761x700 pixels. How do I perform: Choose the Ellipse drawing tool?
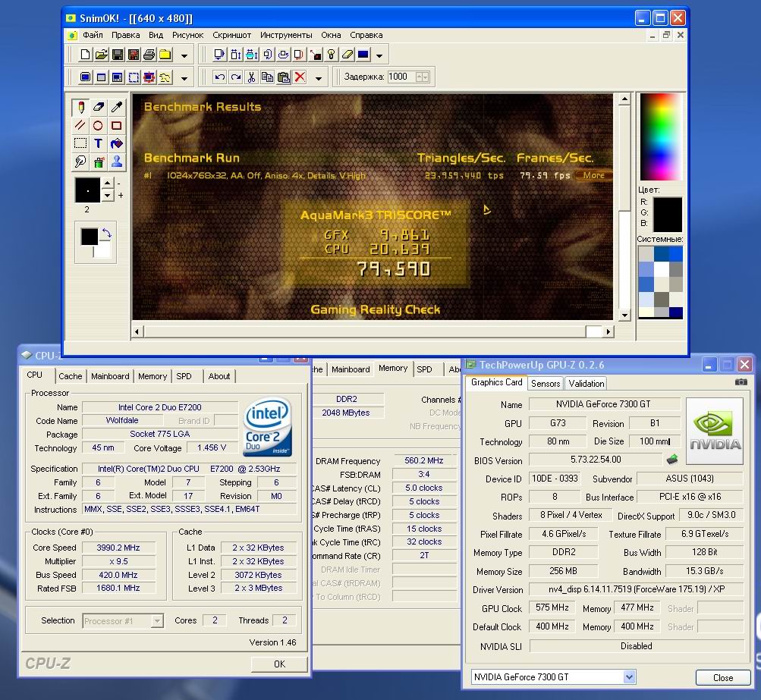click(99, 126)
